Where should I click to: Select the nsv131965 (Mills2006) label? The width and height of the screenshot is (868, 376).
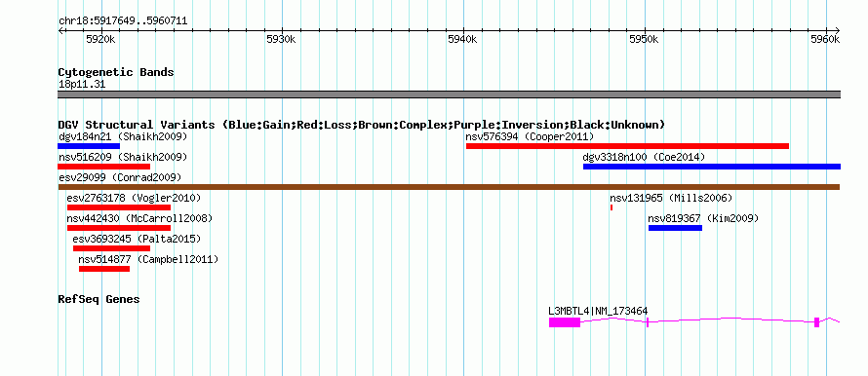(x=671, y=198)
